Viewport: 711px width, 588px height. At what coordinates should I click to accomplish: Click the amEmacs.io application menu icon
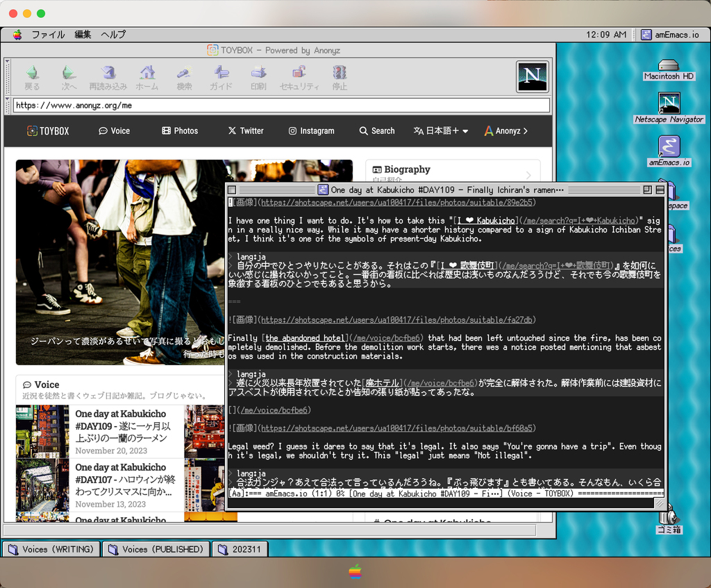[x=646, y=35]
